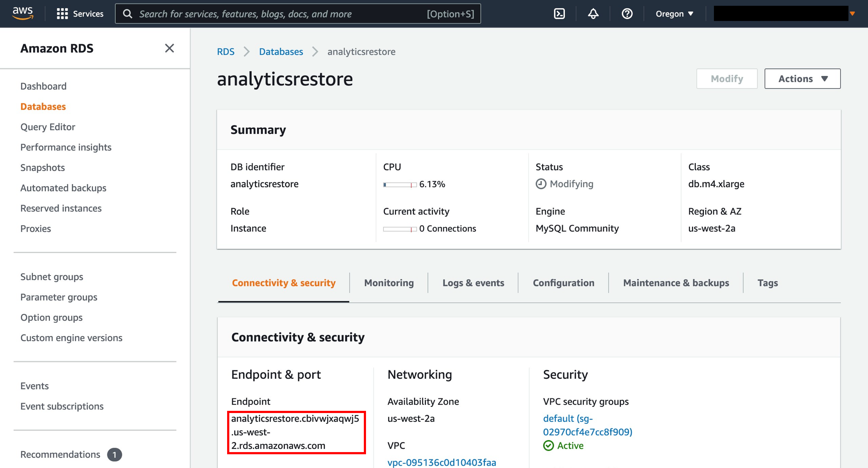Open the Oregon region dropdown

[675, 14]
